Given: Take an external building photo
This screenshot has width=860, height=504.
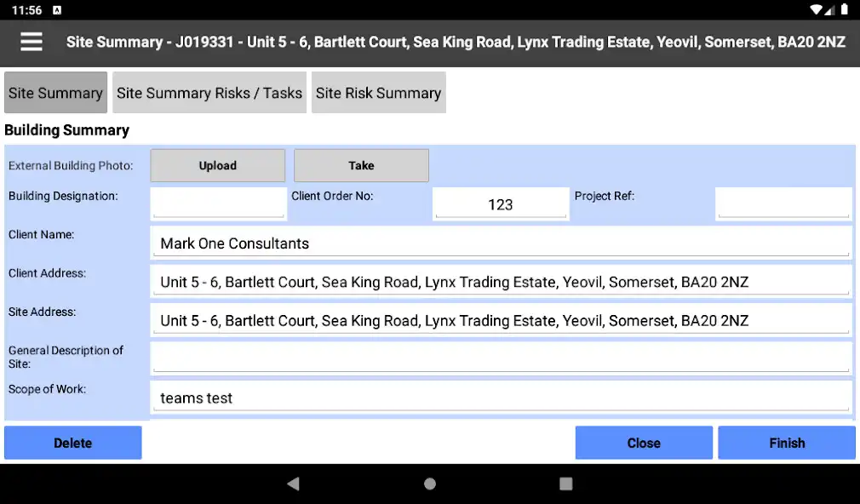Looking at the screenshot, I should coord(361,166).
